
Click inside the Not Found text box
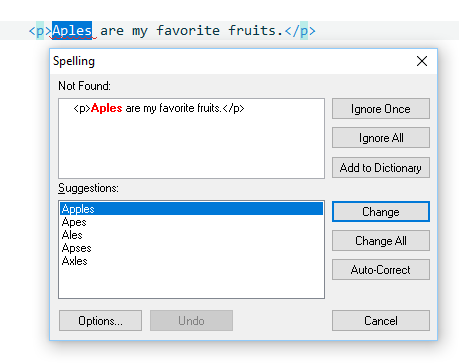coord(191,138)
